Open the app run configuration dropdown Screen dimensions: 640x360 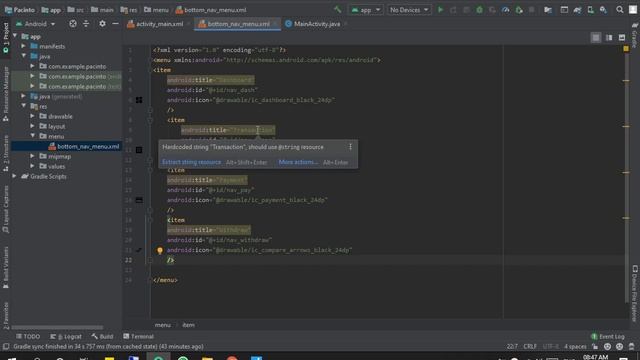coord(366,9)
